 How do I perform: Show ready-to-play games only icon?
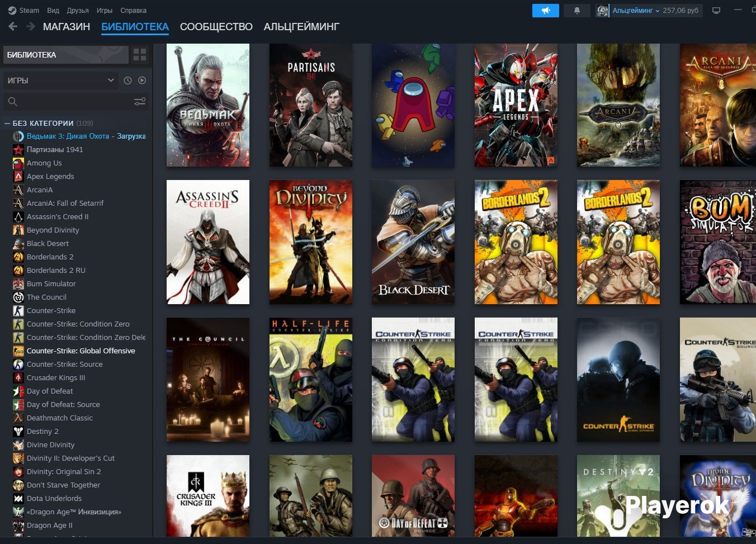pyautogui.click(x=142, y=81)
